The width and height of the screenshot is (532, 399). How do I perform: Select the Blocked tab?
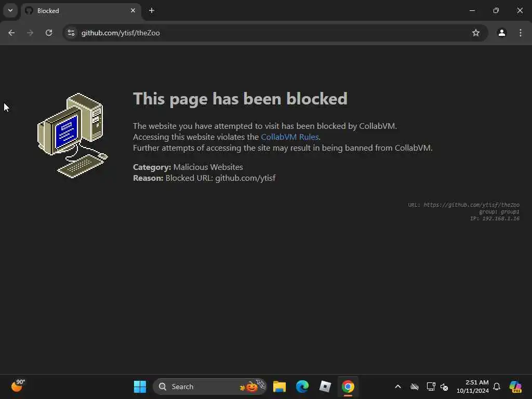(x=81, y=11)
